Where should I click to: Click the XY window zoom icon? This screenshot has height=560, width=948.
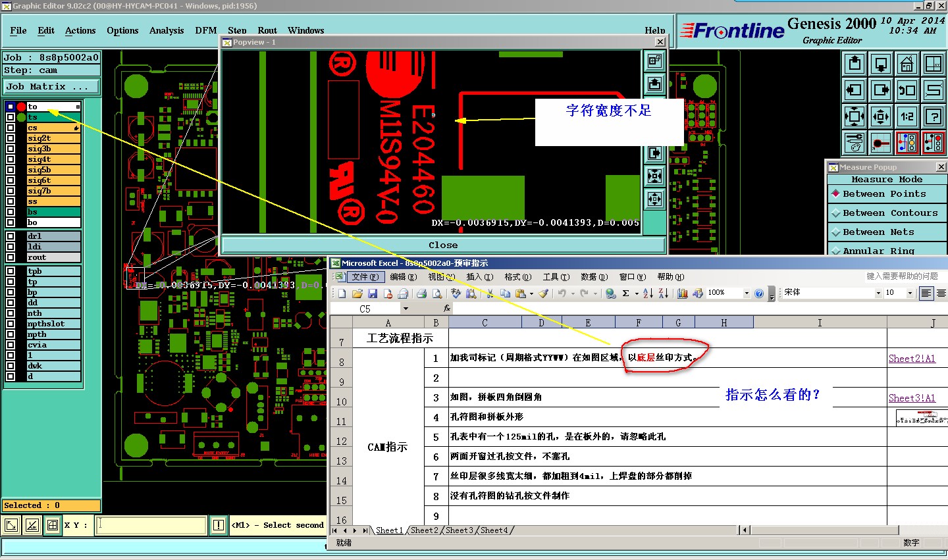(x=934, y=64)
